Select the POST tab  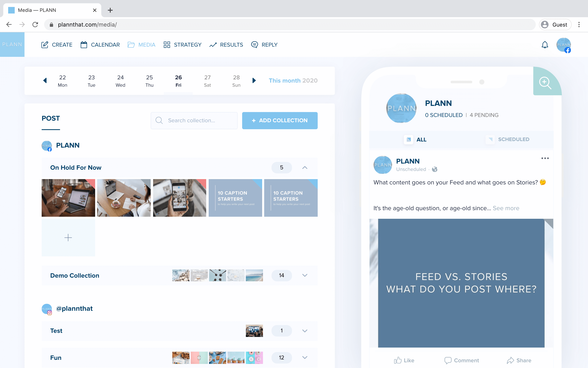[51, 119]
